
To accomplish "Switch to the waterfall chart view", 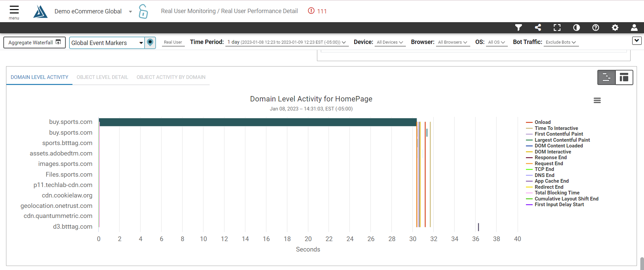I will coord(606,78).
